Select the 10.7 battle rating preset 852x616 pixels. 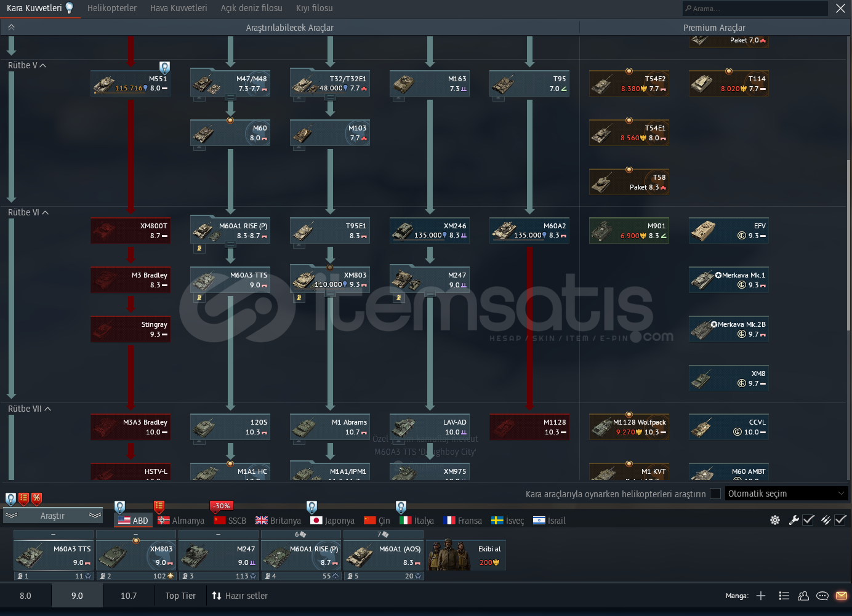coord(129,596)
